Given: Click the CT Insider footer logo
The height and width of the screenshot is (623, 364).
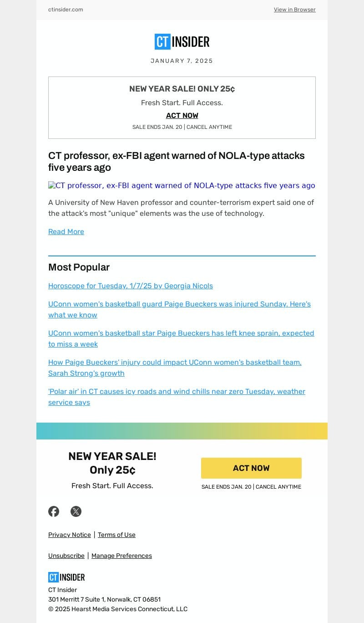Looking at the screenshot, I should [66, 577].
